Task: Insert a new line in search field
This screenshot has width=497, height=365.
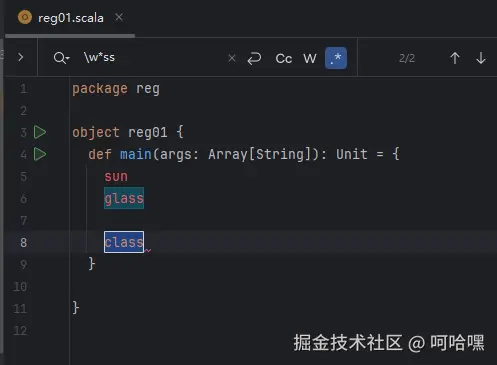Action: click(x=254, y=58)
